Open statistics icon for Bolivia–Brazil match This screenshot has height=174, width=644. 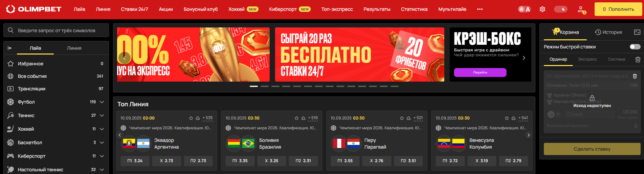303,118
